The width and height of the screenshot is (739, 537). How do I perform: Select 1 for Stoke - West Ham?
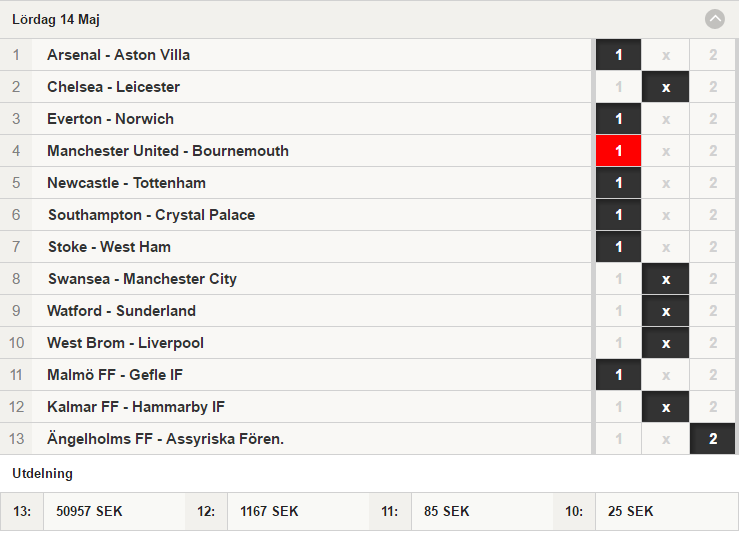[x=618, y=247]
